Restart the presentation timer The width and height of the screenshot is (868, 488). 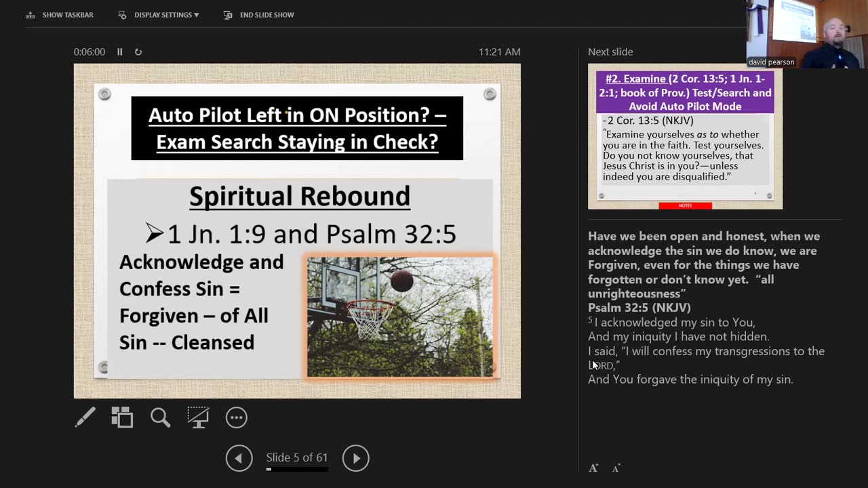pyautogui.click(x=138, y=52)
